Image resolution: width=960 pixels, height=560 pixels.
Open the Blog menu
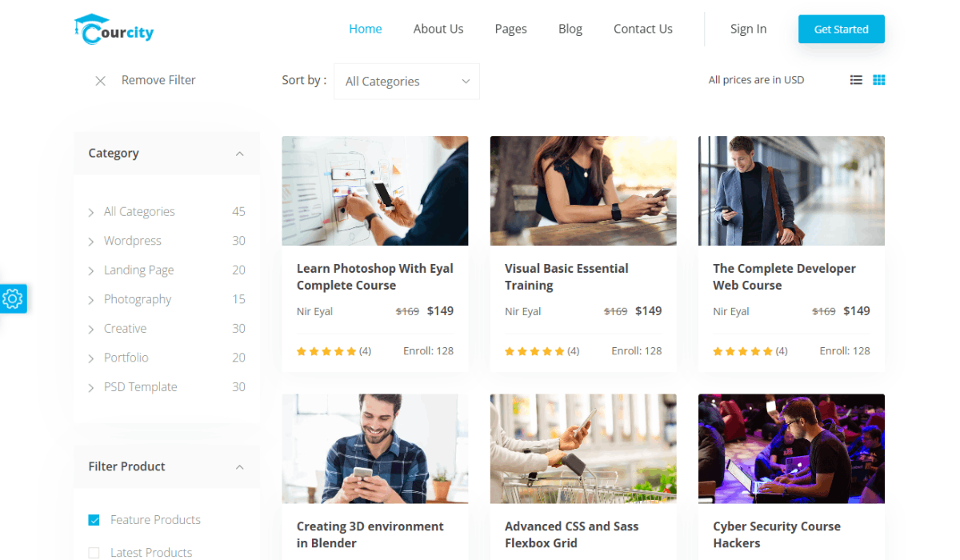click(570, 29)
